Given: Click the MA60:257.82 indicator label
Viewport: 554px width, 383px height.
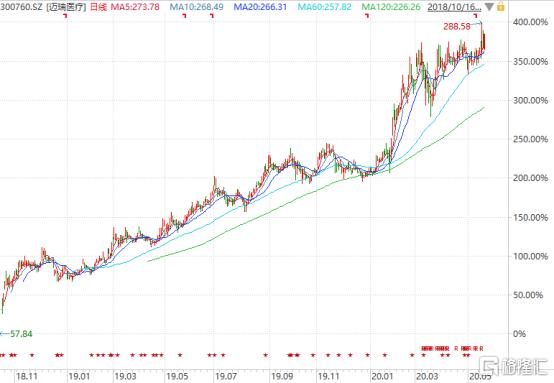Looking at the screenshot, I should click(x=324, y=7).
